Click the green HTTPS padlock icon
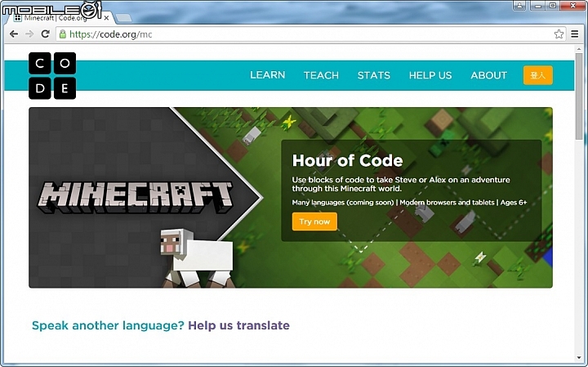The height and width of the screenshot is (367, 588). tap(63, 34)
